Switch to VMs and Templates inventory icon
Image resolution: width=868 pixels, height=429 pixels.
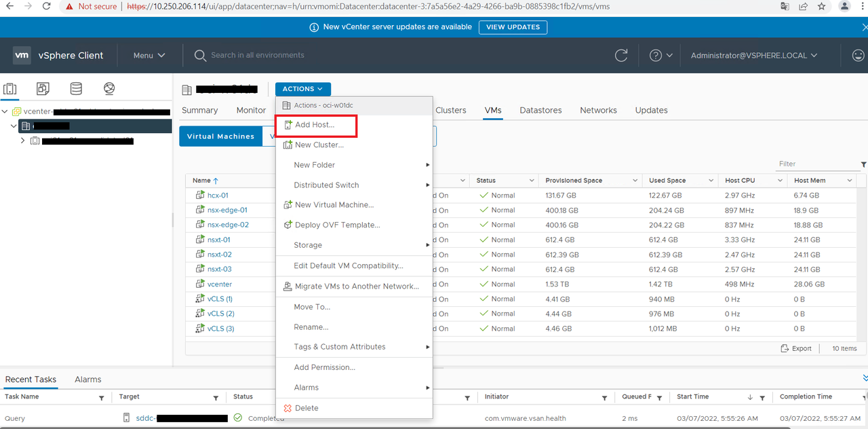[43, 89]
